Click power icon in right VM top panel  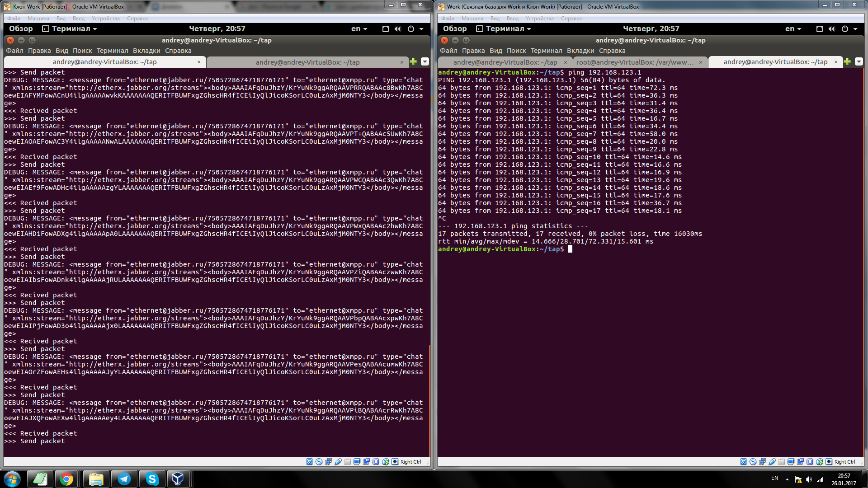coord(845,29)
